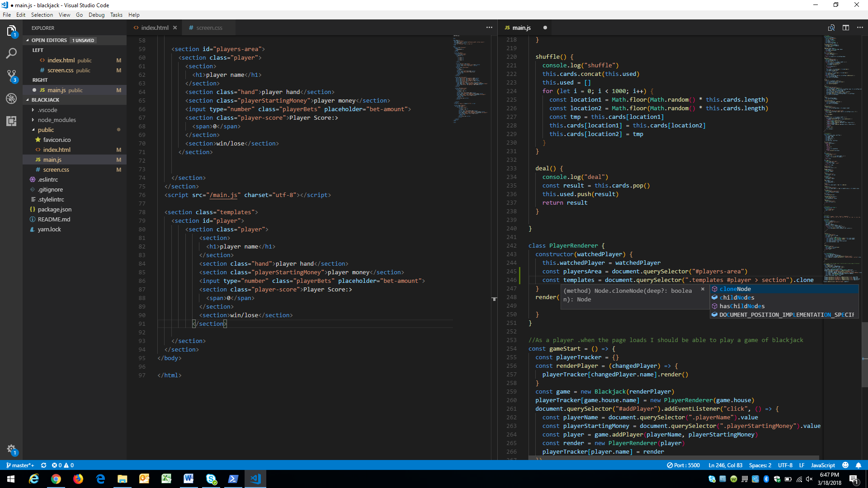Close the cloneNode documentation popup
The height and width of the screenshot is (488, 868).
click(703, 289)
